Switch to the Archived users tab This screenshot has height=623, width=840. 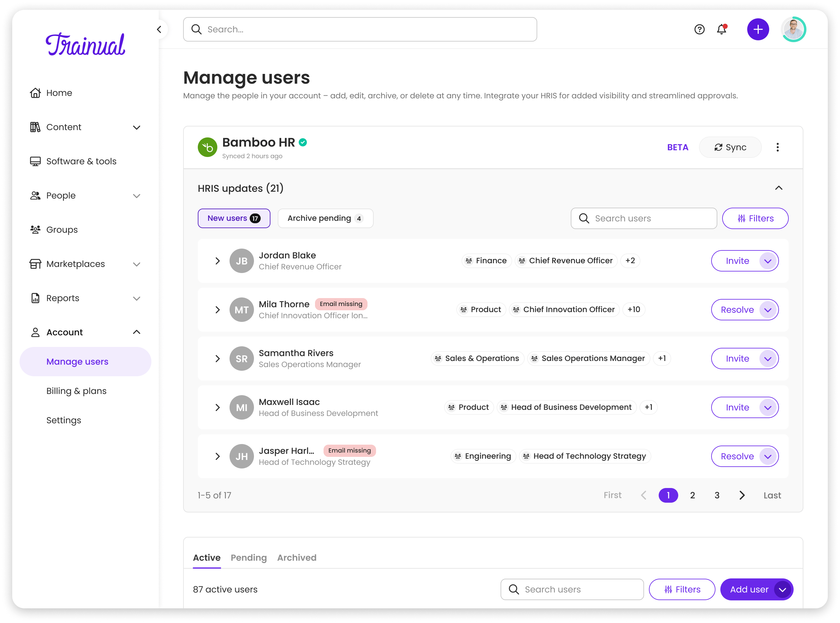tap(297, 558)
